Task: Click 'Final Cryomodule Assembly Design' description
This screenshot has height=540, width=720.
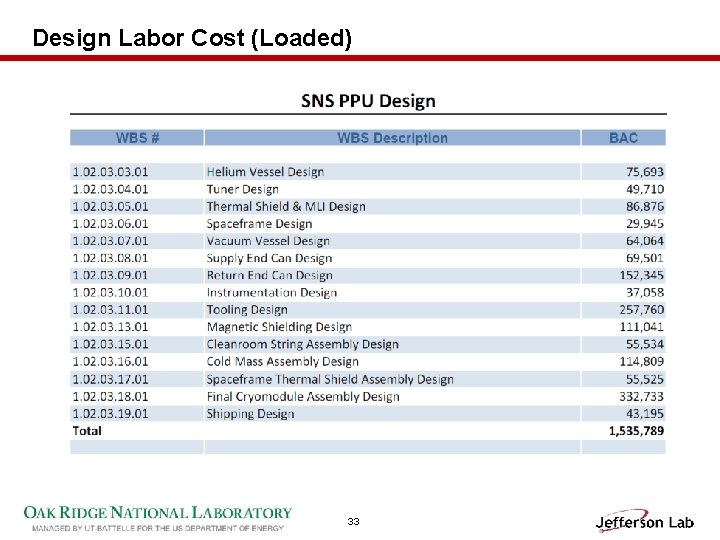Action: click(x=303, y=397)
